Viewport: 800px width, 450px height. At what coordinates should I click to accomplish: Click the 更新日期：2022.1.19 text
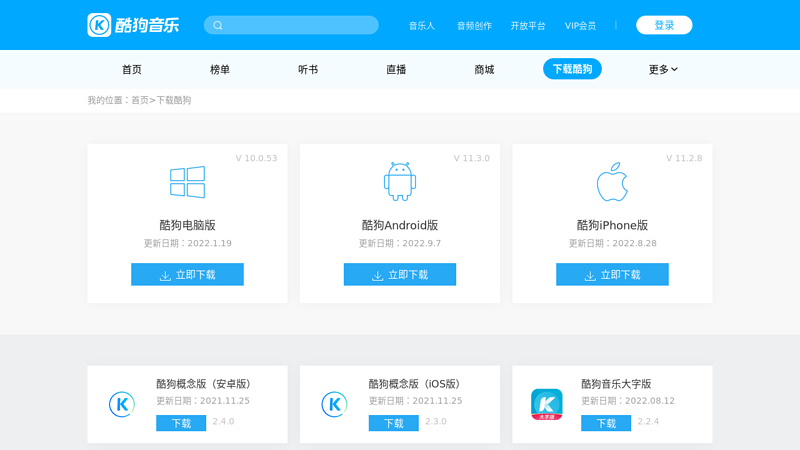click(x=187, y=243)
